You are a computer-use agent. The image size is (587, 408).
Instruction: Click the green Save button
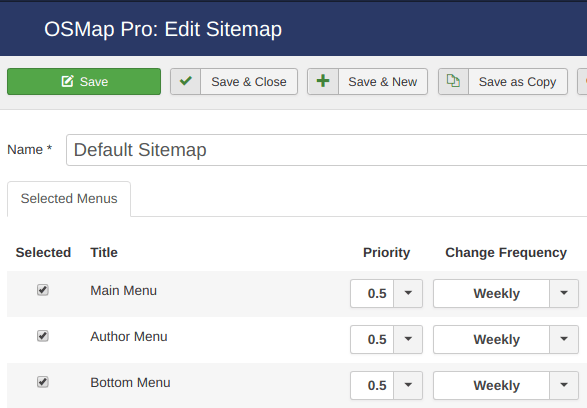84,82
